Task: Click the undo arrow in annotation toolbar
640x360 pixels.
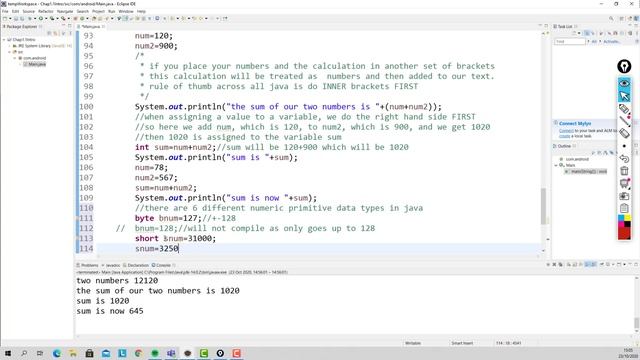Action: 624,158
